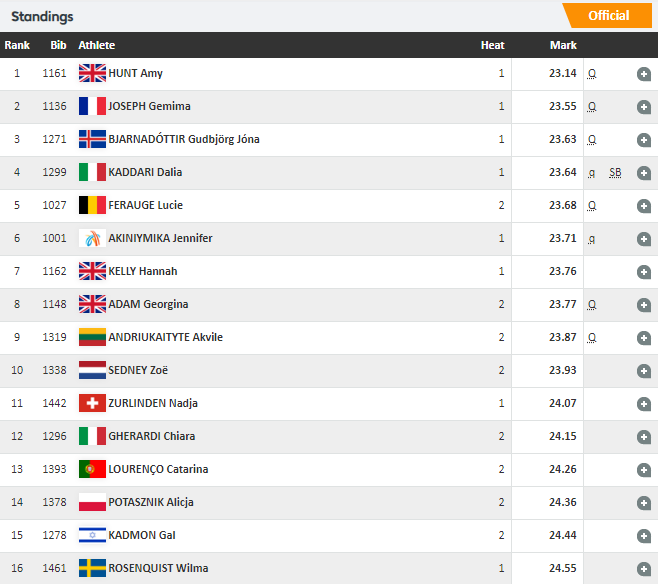This screenshot has height=584, width=658.
Task: Click plus icon for ROSENQUIST Wilma
Action: tap(643, 569)
